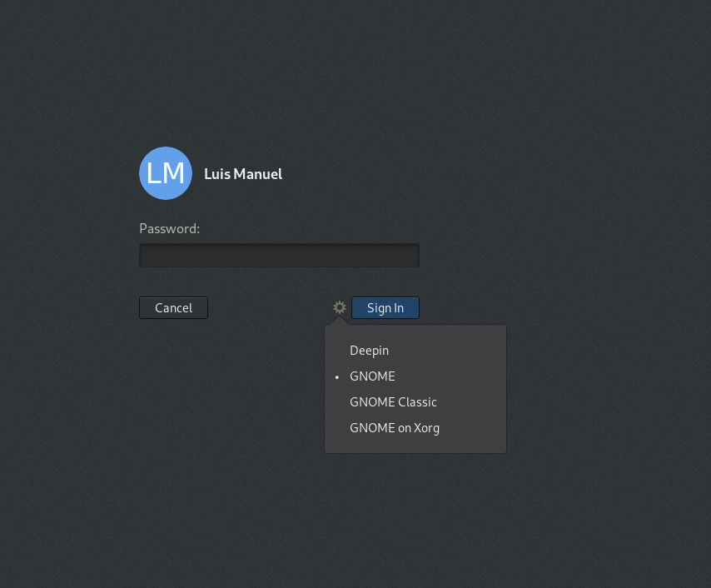The height and width of the screenshot is (588, 711).
Task: Collapse the session popup via gear button
Action: (x=339, y=307)
